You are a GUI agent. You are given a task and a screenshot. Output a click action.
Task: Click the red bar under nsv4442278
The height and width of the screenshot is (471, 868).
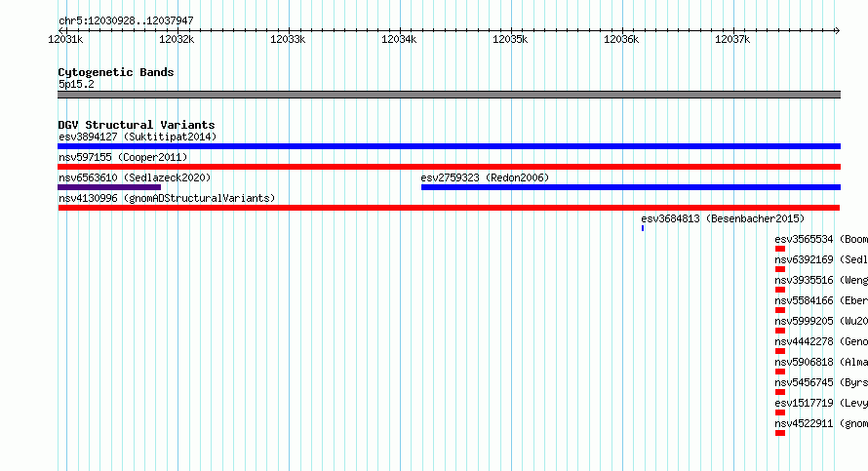click(780, 351)
